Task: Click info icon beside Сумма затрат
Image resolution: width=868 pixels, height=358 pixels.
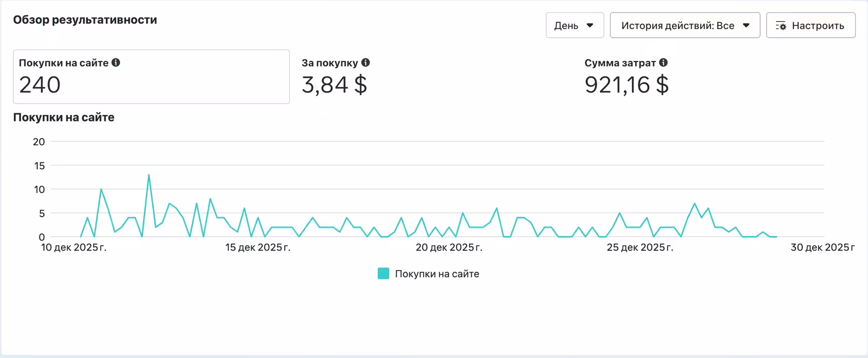Action: coord(663,63)
